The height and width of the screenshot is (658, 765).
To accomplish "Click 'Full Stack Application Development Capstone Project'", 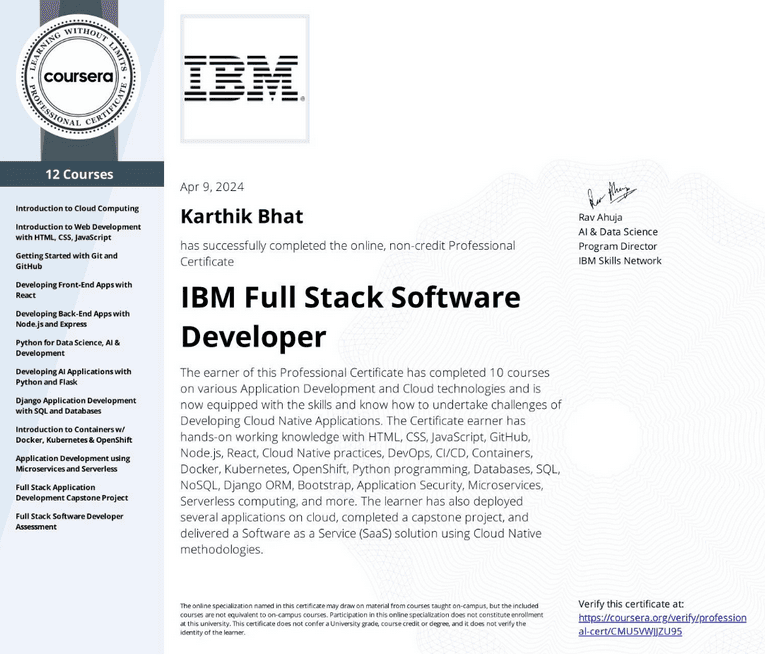I will 72,492.
